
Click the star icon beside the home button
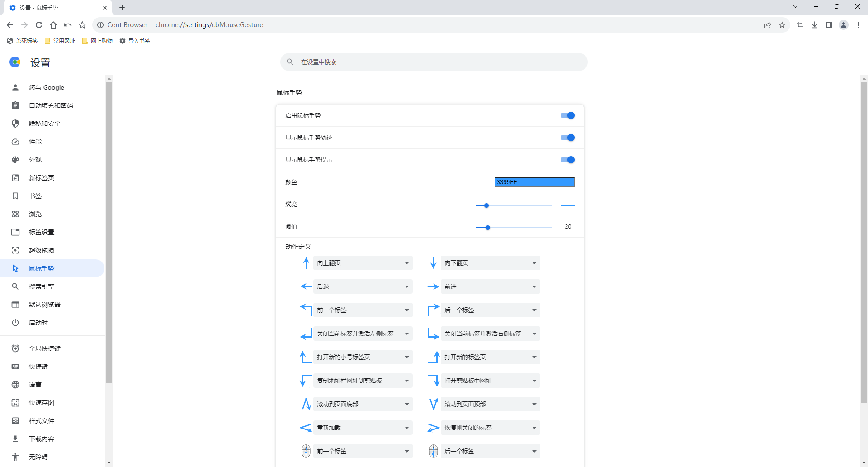pos(82,25)
